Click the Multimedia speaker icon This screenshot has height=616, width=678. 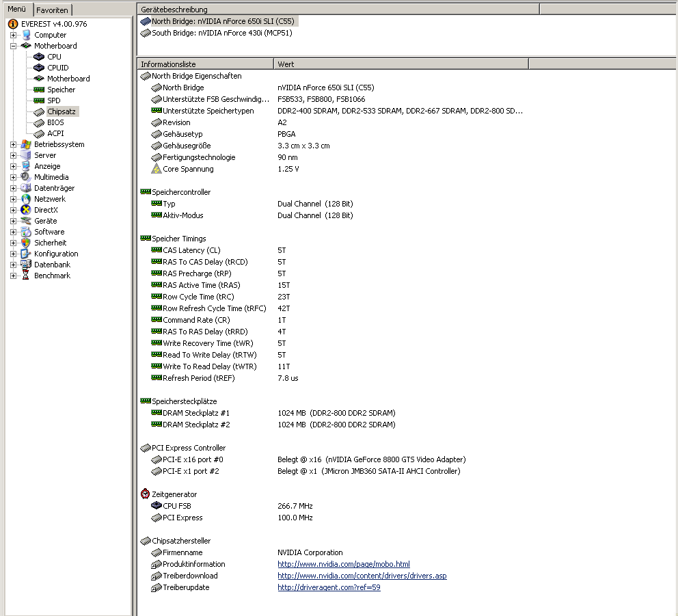[x=26, y=177]
